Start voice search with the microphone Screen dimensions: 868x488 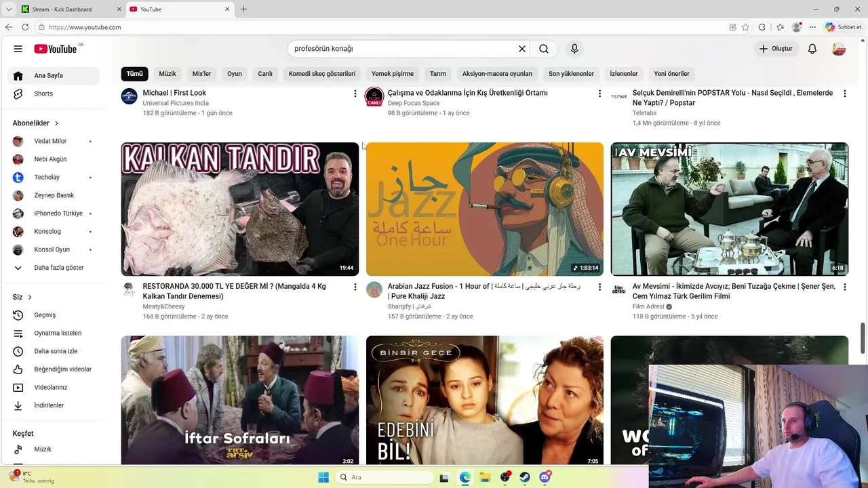(574, 49)
